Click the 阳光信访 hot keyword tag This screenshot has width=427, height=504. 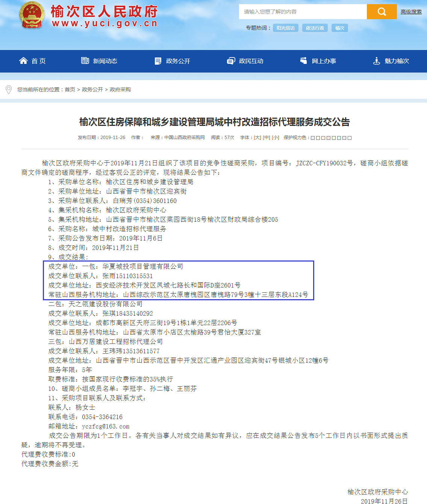pyautogui.click(x=286, y=28)
